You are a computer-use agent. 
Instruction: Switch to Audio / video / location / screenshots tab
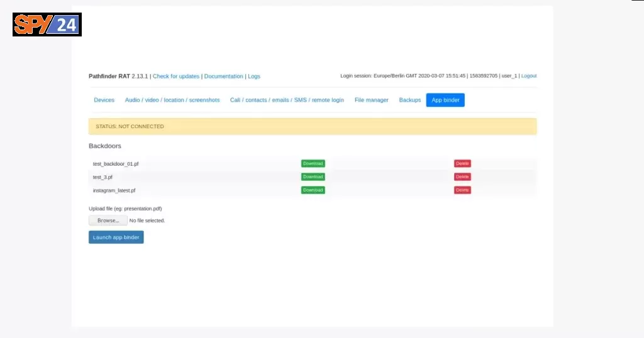pyautogui.click(x=172, y=100)
